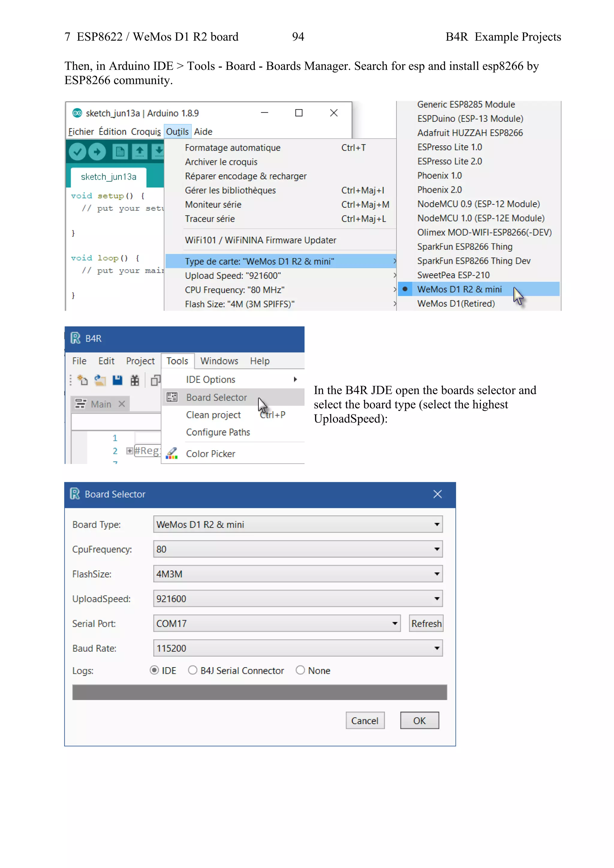Expand the #Region code fold plus box
614x868 pixels.
129,450
